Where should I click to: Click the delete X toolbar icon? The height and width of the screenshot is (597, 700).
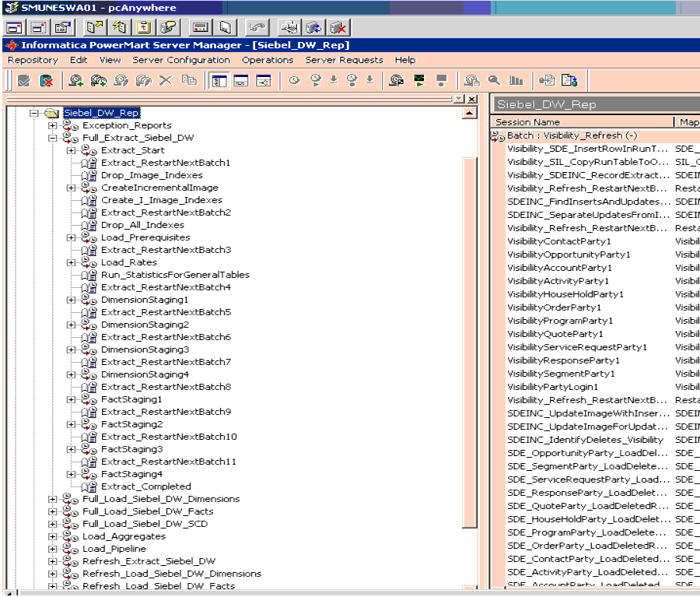click(166, 80)
